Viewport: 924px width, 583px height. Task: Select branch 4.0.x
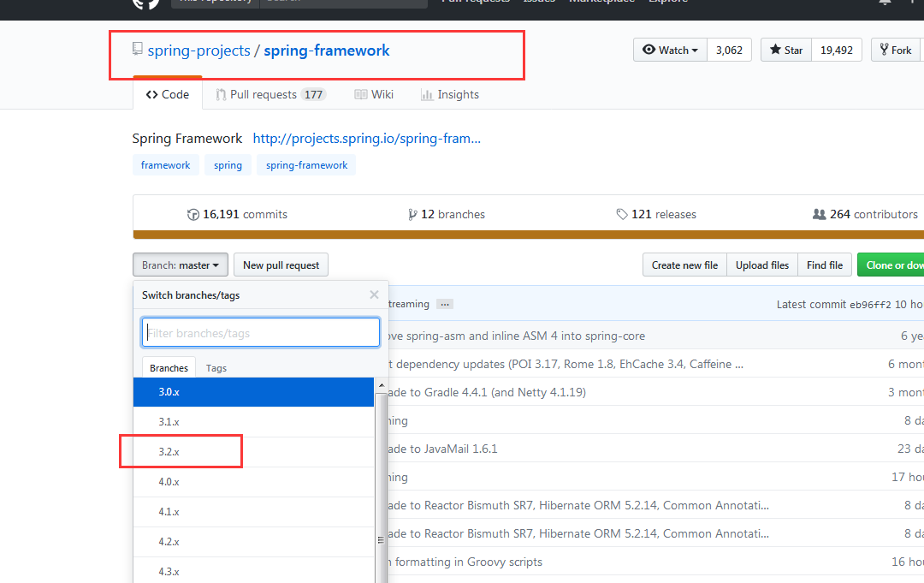253,482
